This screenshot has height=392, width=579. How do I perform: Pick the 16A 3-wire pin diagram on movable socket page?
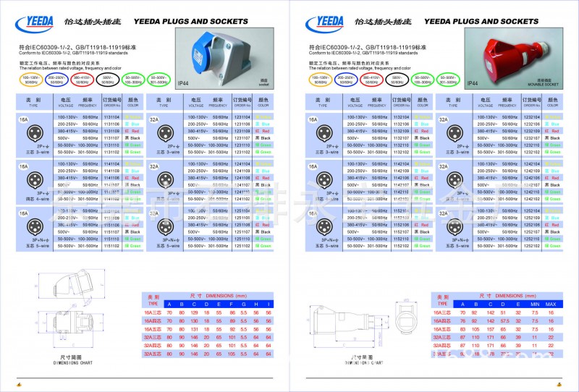point(324,133)
